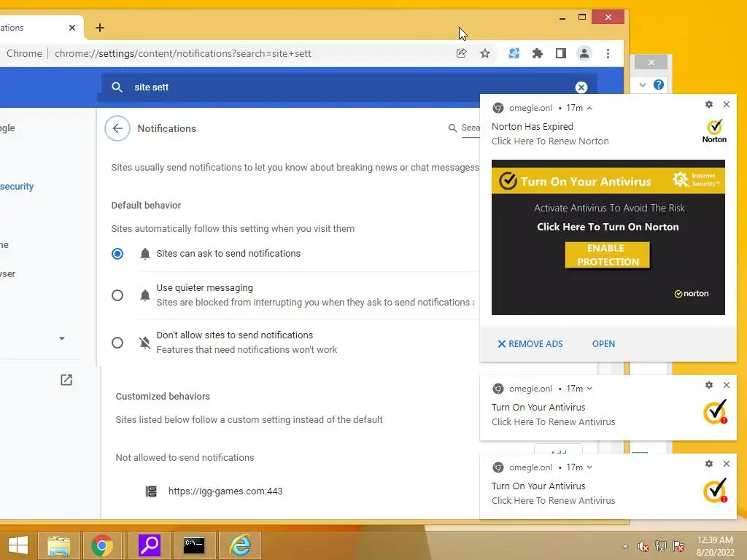Show hidden system tray icons
The width and height of the screenshot is (747, 560).
[x=625, y=546]
